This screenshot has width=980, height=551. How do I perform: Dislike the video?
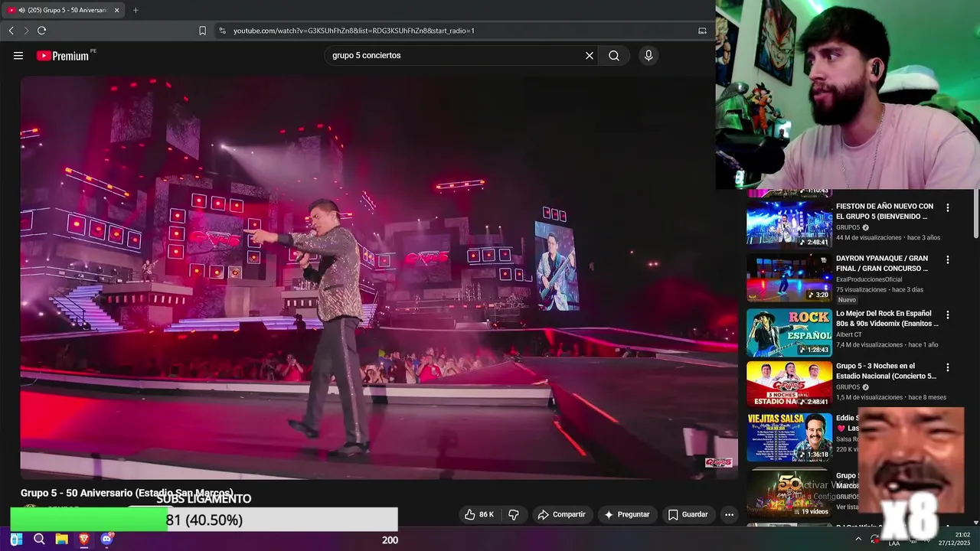pos(514,514)
